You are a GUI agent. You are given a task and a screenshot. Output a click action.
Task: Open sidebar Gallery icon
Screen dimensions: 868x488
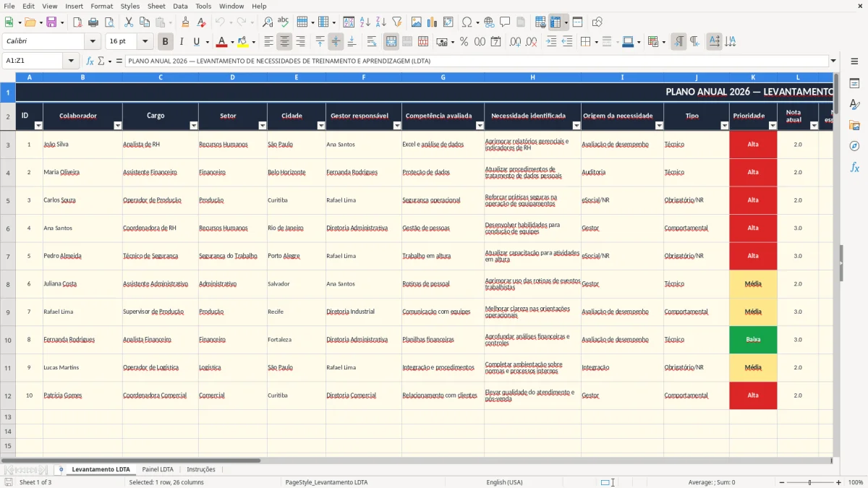click(x=854, y=125)
